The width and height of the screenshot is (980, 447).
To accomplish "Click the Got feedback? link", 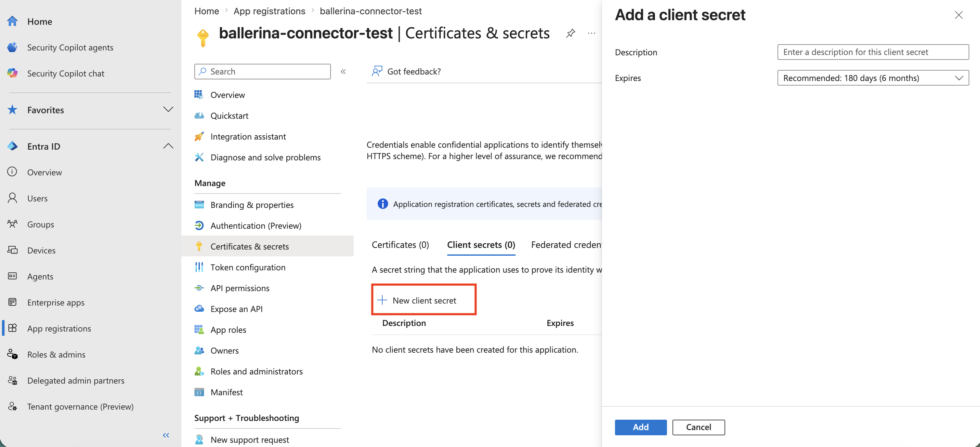I will (x=414, y=71).
